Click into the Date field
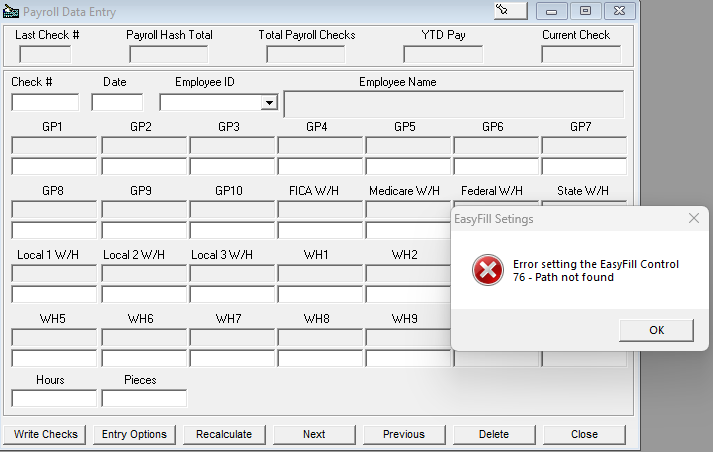 pos(117,102)
